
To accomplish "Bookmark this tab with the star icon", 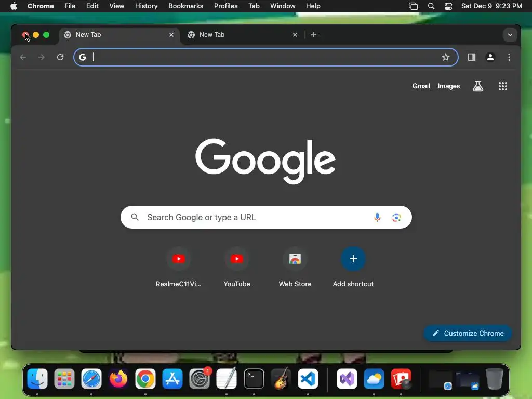I will [x=445, y=57].
